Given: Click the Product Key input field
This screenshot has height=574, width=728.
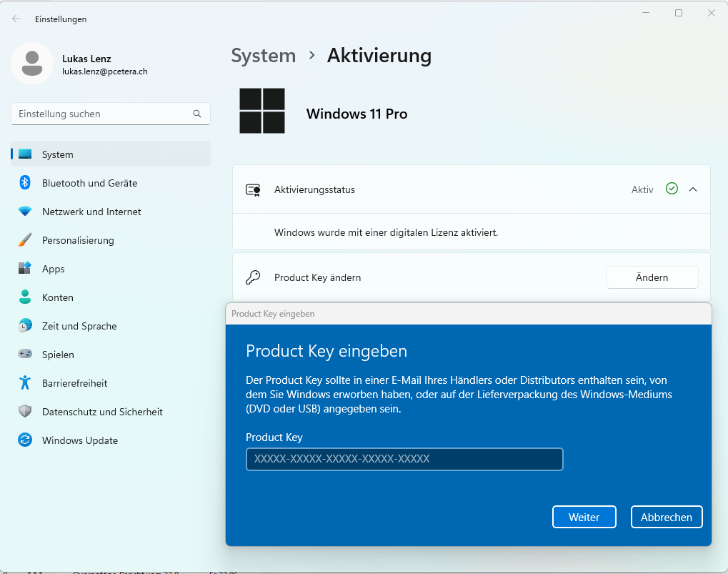Looking at the screenshot, I should 404,459.
